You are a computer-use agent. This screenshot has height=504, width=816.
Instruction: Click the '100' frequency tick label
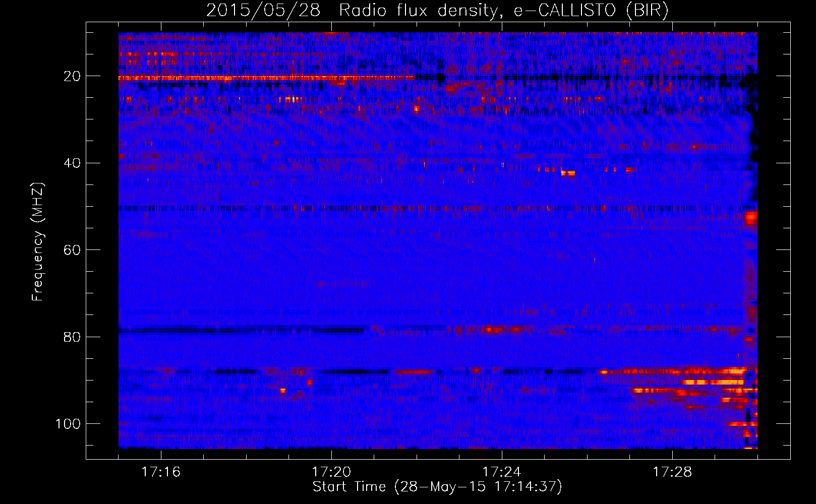[x=68, y=424]
